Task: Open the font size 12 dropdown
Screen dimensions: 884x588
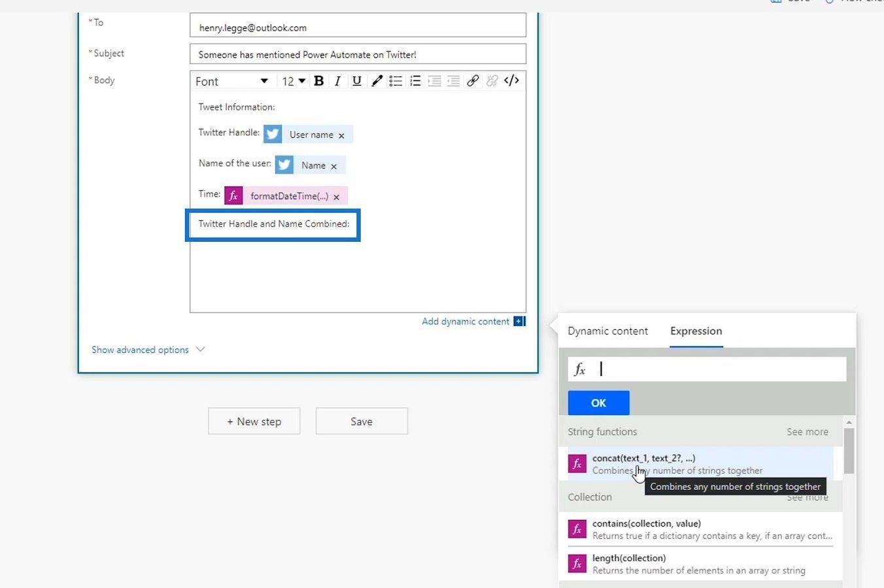Action: pos(294,81)
